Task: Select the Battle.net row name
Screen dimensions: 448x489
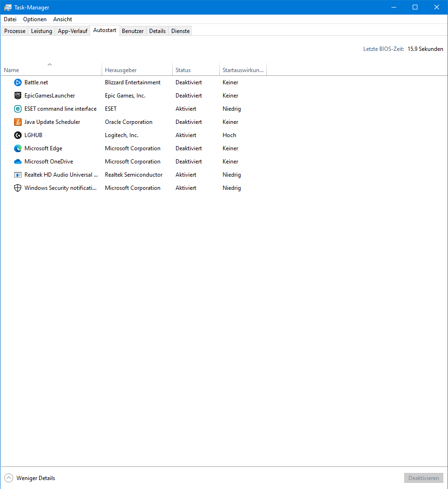Action: 36,82
